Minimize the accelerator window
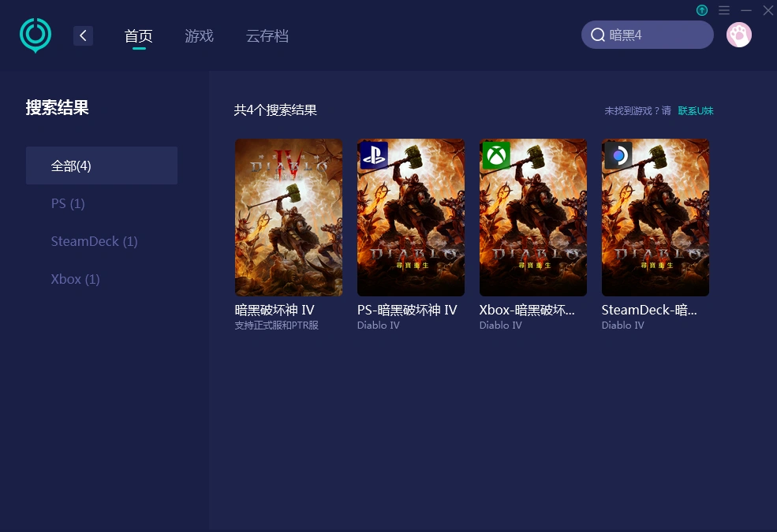 click(745, 10)
